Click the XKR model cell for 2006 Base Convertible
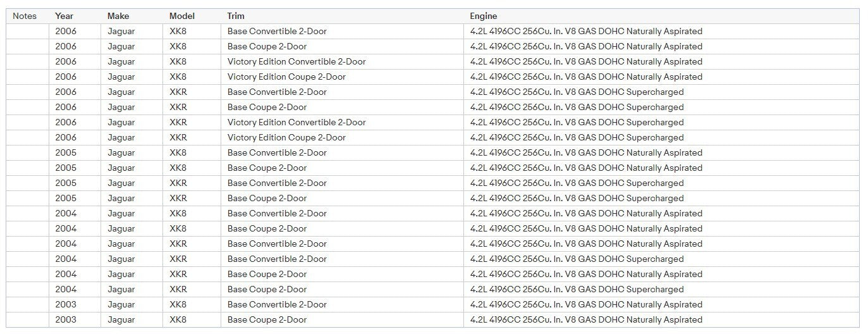Image resolution: width=868 pixels, height=334 pixels. pos(178,92)
